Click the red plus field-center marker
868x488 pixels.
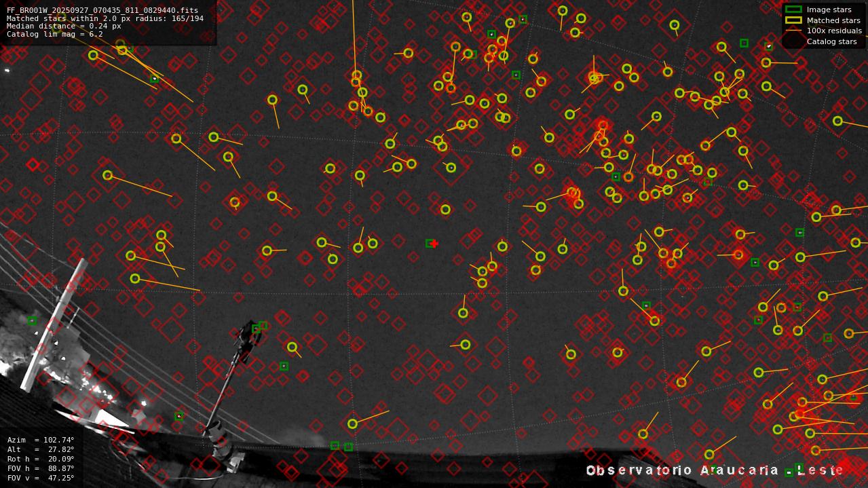pyautogui.click(x=434, y=244)
